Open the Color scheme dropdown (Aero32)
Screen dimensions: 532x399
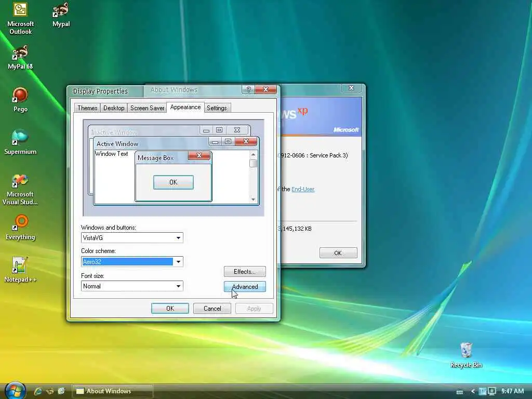132,262
